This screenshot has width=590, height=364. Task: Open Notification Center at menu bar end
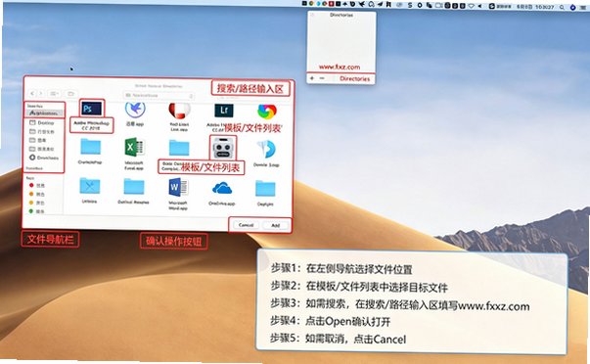click(x=582, y=7)
